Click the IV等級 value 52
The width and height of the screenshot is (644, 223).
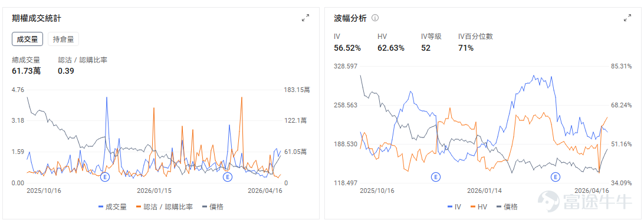[426, 48]
